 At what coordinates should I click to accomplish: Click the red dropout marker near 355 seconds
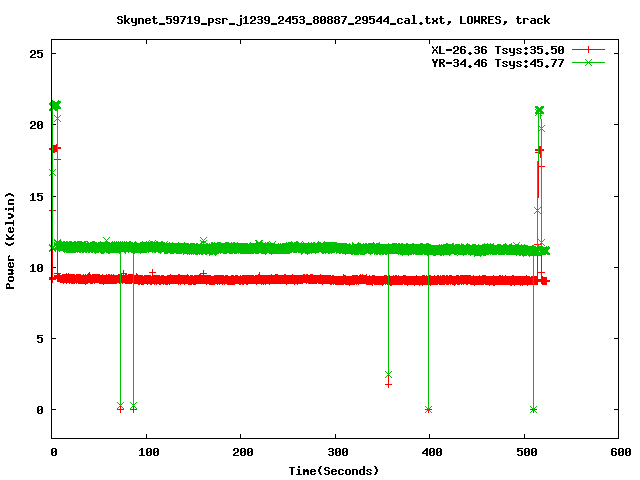coord(388,384)
